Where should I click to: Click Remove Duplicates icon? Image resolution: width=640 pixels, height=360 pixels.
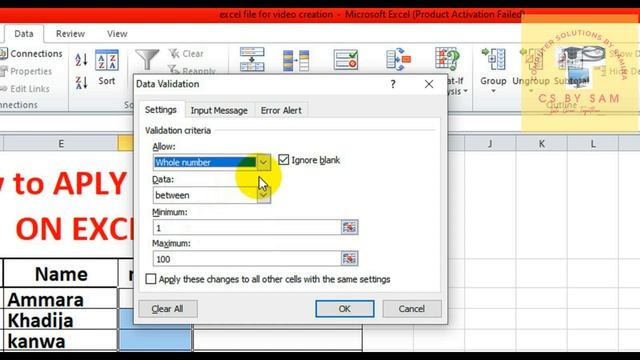pyautogui.click(x=296, y=60)
